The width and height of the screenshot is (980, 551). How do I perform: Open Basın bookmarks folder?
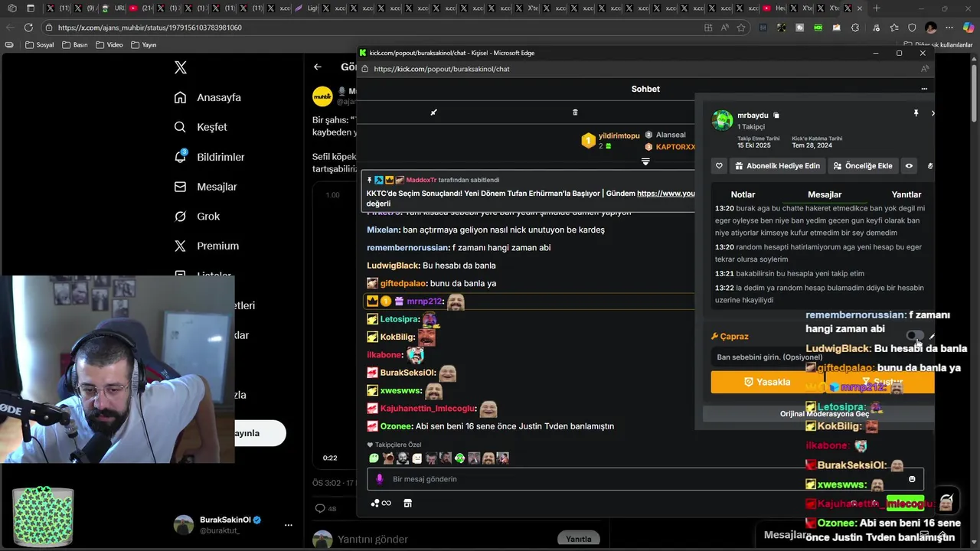tap(74, 44)
